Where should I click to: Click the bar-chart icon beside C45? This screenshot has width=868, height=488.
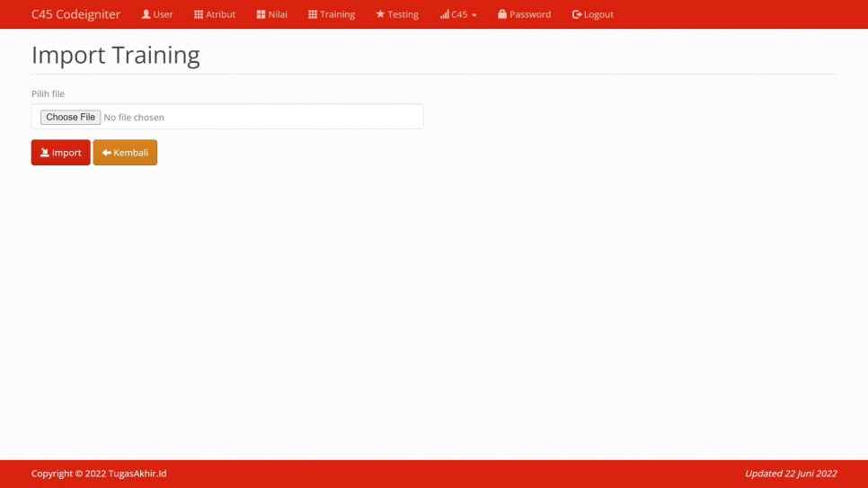coord(444,14)
